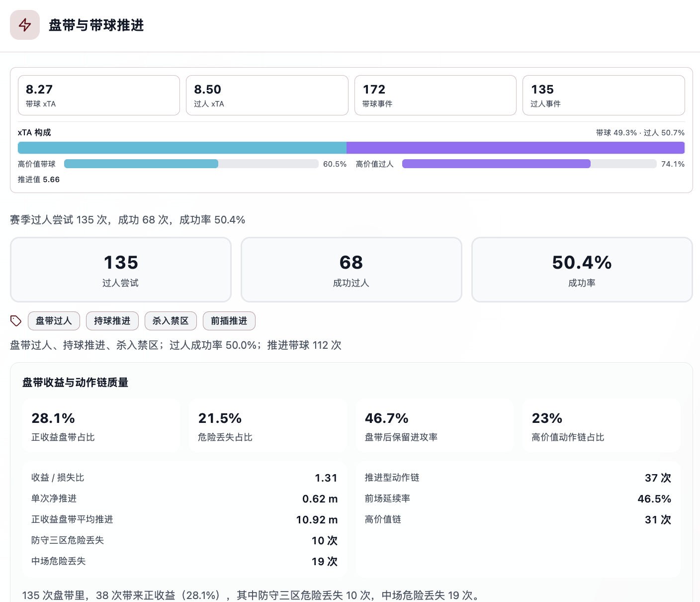Click the 过人事件 135 stat card
Viewport: 700px width, 602px height.
point(604,95)
